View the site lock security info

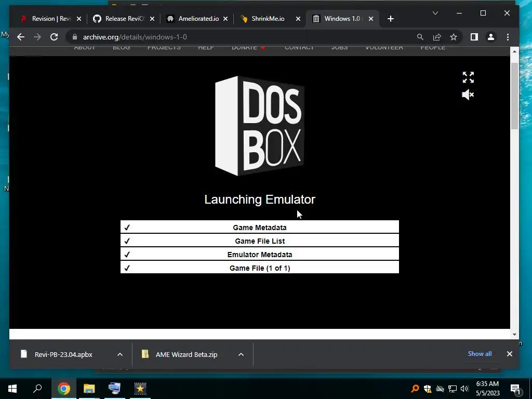click(75, 37)
